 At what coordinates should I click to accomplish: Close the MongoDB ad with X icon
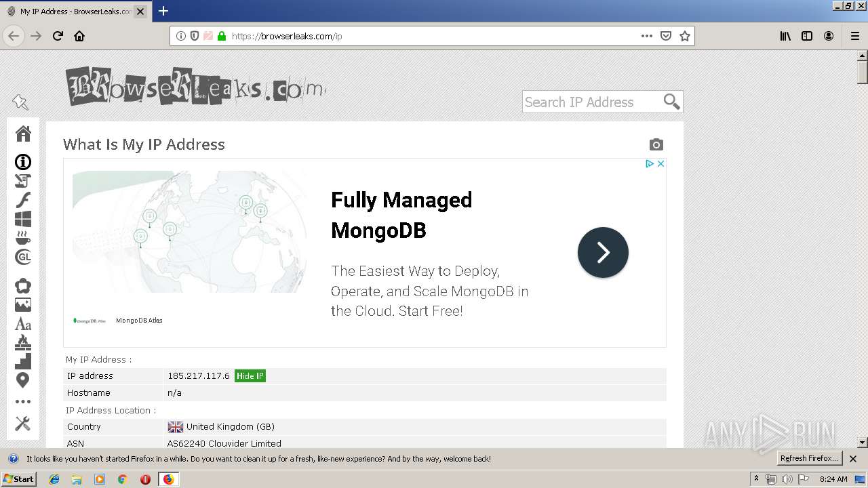(x=660, y=164)
